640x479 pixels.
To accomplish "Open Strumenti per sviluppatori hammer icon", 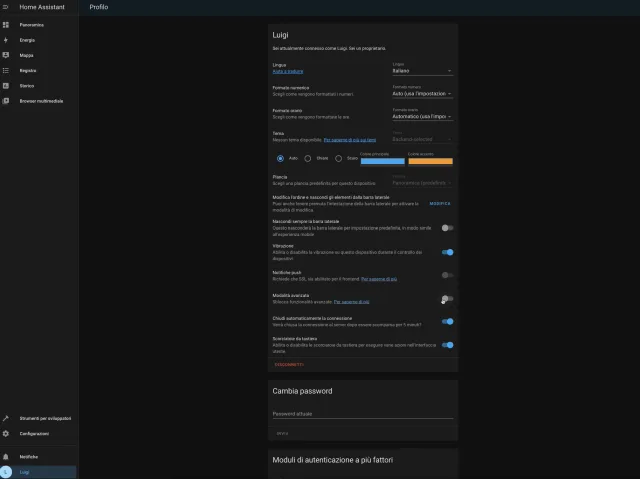I will [7, 418].
